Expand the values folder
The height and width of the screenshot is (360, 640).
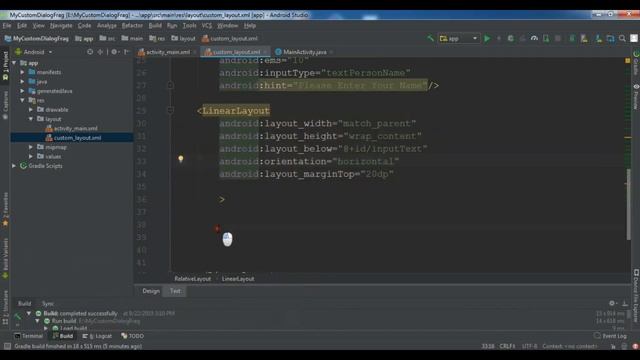coord(31,156)
